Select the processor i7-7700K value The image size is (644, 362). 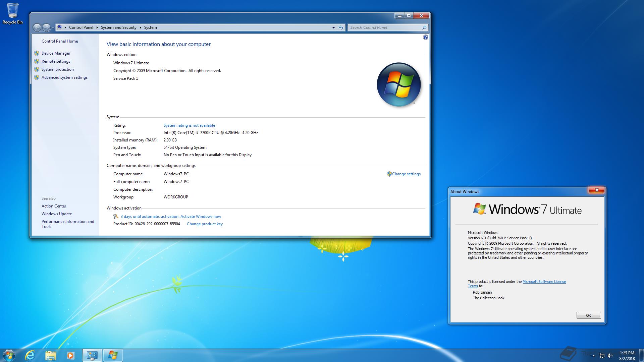tap(211, 133)
